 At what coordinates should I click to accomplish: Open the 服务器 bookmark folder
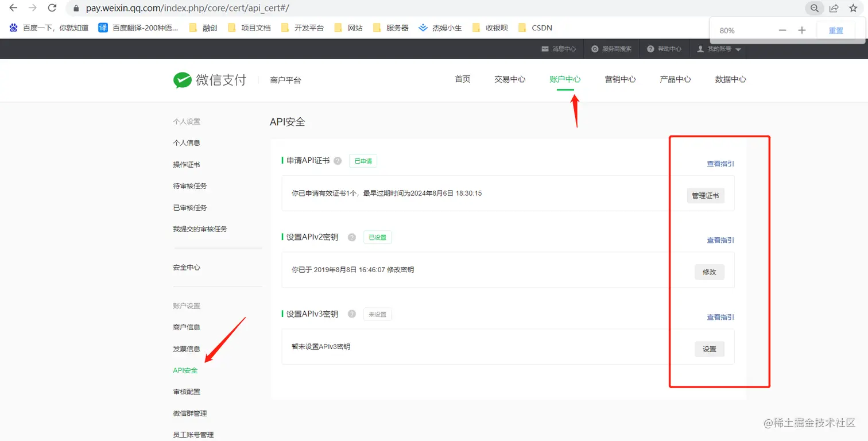[391, 28]
